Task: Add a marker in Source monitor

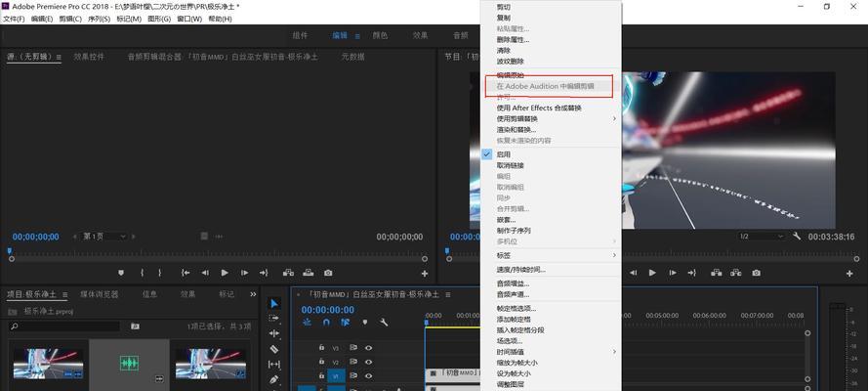Action: (x=121, y=273)
